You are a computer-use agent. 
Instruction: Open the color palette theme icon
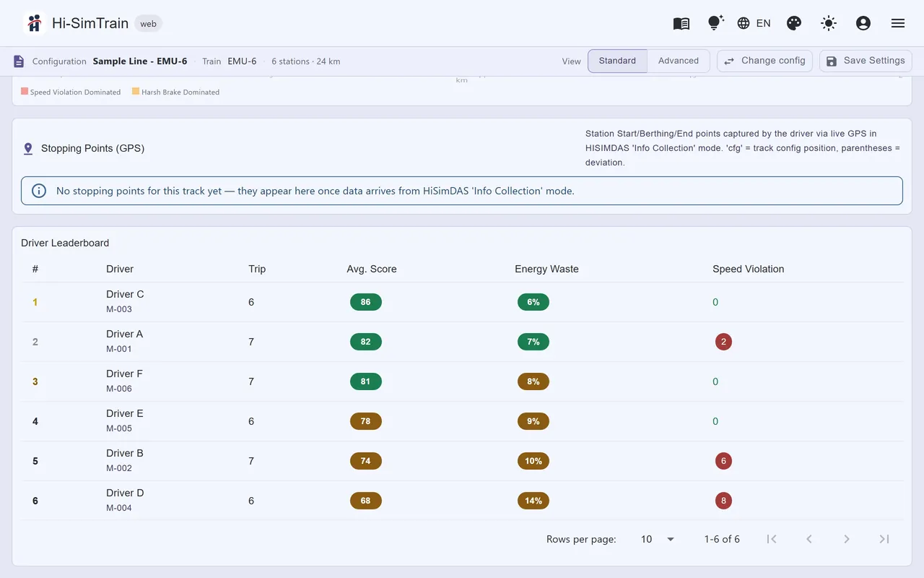pyautogui.click(x=794, y=23)
